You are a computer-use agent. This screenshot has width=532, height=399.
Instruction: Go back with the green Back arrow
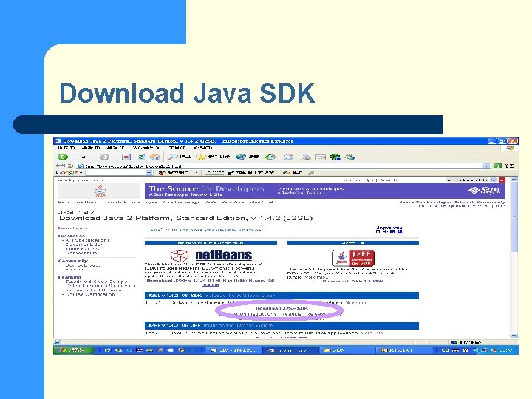pos(63,157)
